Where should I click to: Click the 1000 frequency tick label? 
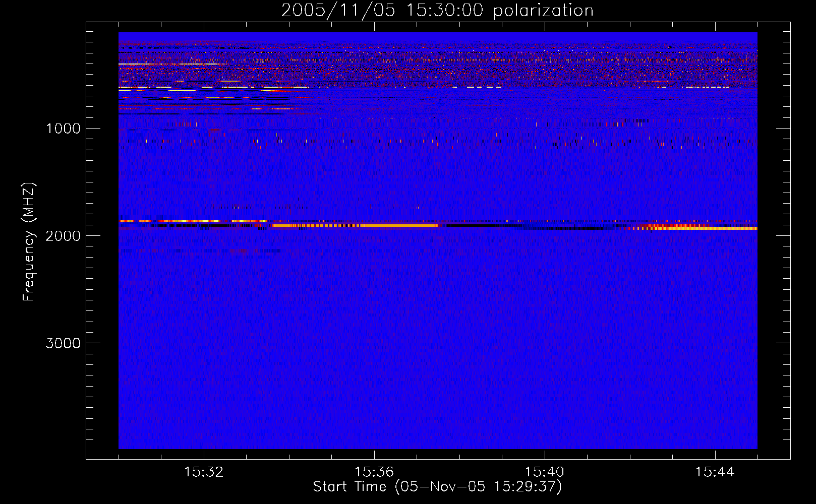(63, 129)
